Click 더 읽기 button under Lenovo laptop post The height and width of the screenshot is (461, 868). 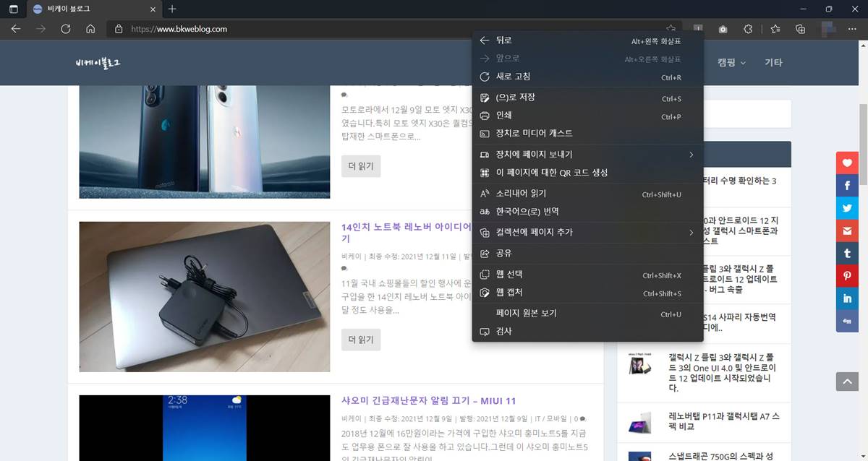coord(361,340)
